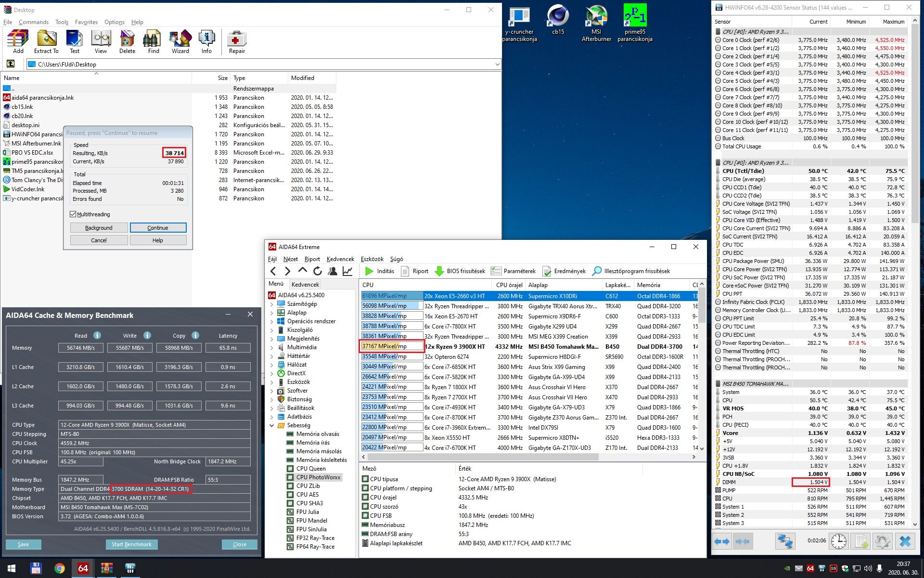This screenshot has height=578, width=924.
Task: Click Save in Cache & Memory Benchmark
Action: 23,544
